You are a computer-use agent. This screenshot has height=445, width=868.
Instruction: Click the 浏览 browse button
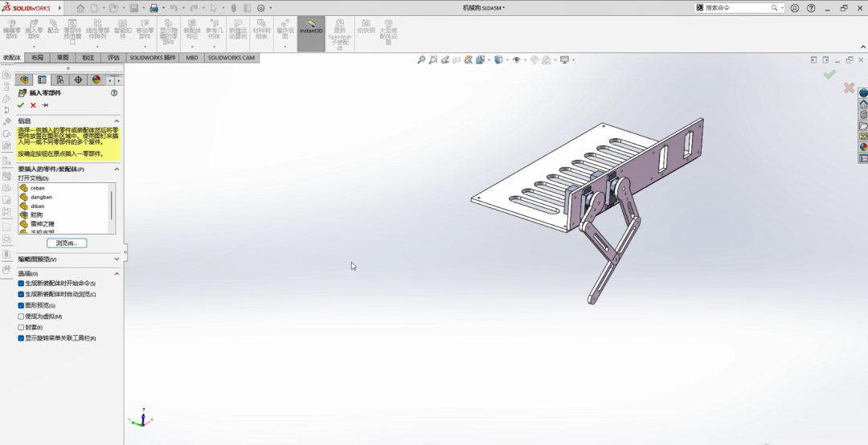tap(67, 243)
